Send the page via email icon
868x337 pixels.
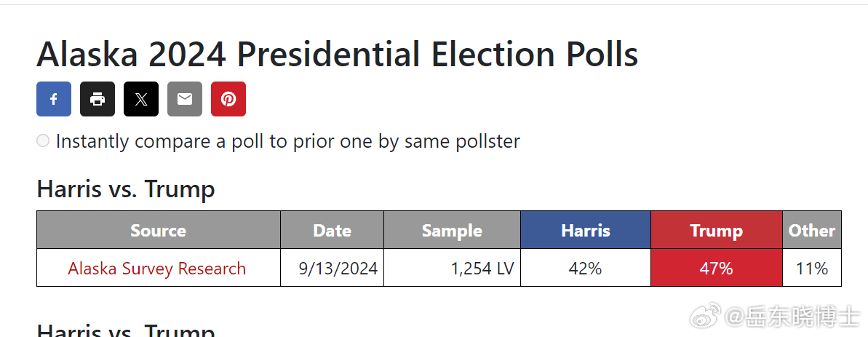click(x=185, y=99)
